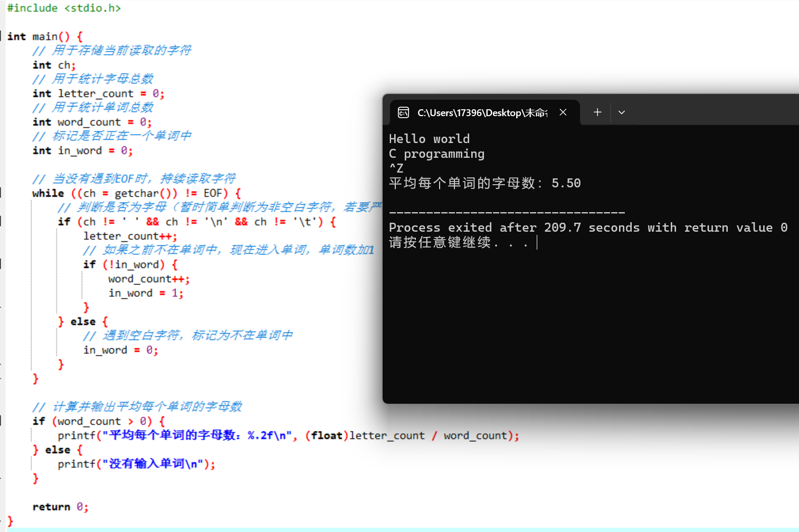This screenshot has width=799, height=532.
Task: Click the "#include <stdio.h>" line in the editor
Action: (x=64, y=8)
